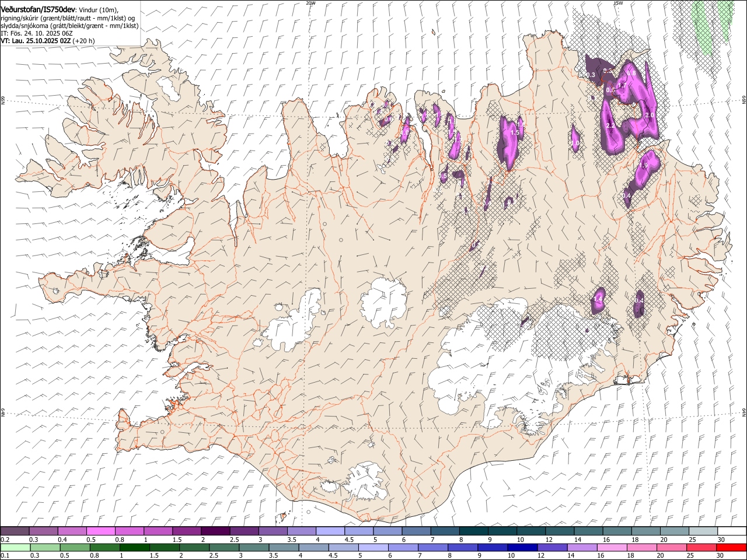Select the 6 mm swatch in the snow row

point(416,531)
